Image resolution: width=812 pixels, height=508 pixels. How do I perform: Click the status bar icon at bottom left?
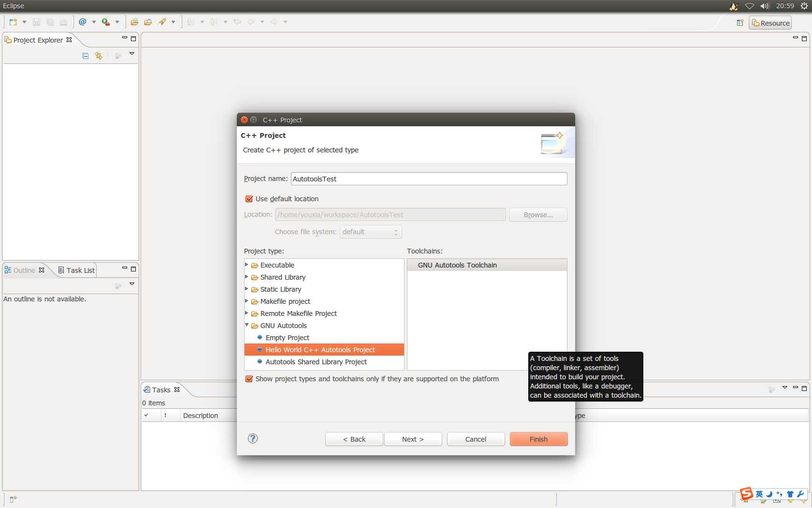(13, 499)
